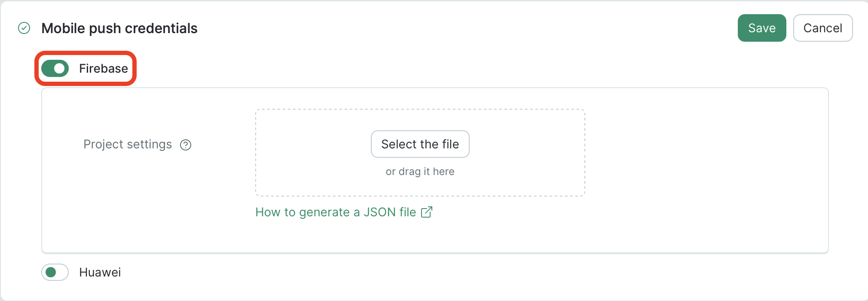Click the green knob of Huawei switch
Screen dimensions: 868x301
pos(51,272)
